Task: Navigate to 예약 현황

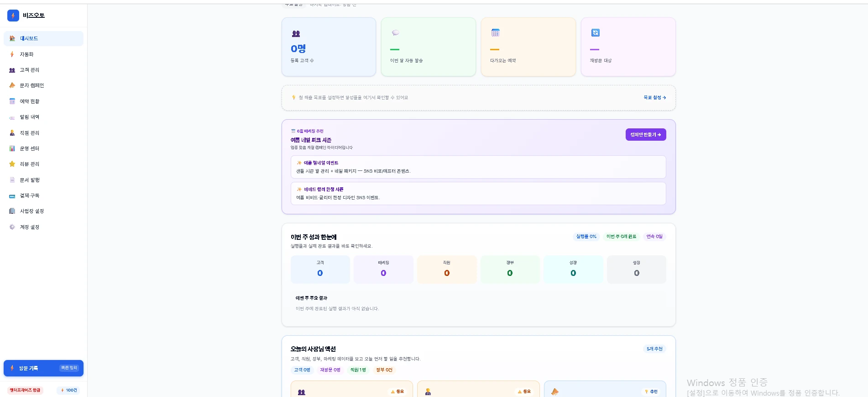Action: pyautogui.click(x=43, y=101)
